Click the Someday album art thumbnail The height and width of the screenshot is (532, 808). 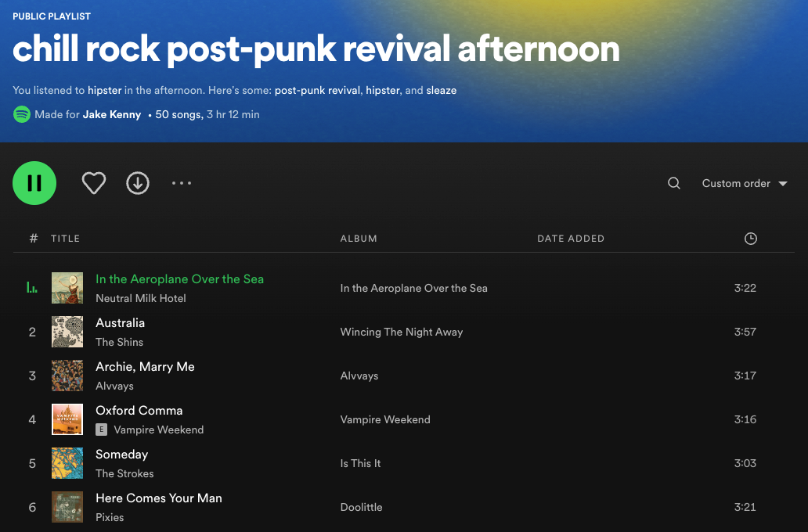click(x=67, y=463)
